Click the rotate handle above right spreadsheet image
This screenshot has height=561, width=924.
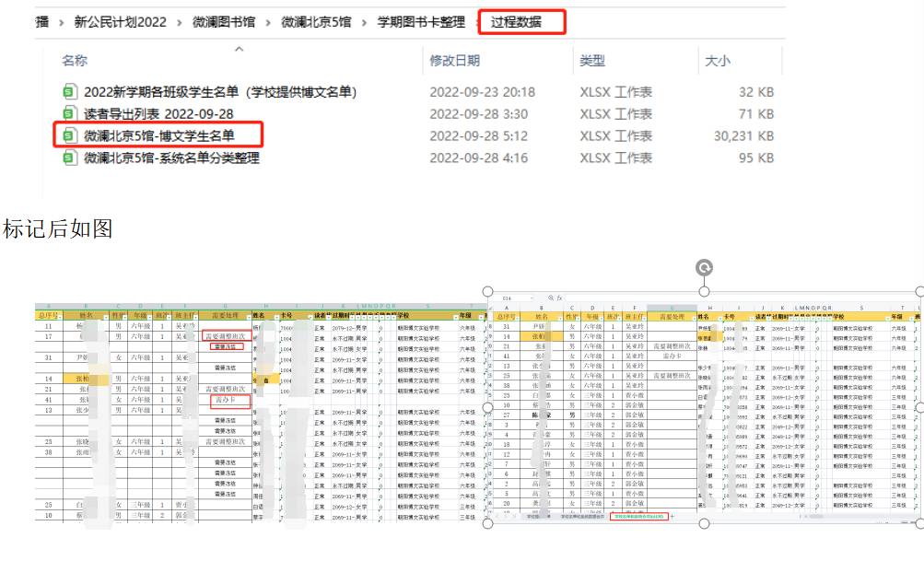[x=705, y=267]
